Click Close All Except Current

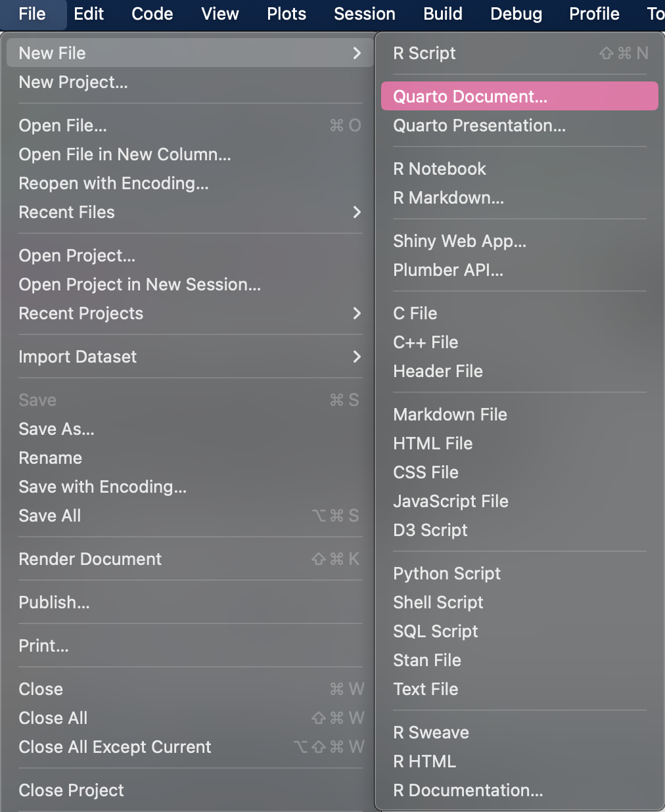115,747
